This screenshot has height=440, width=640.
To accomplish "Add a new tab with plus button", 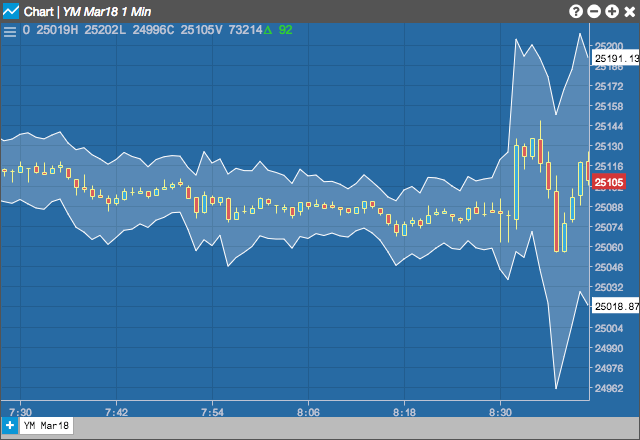I will coord(9,426).
